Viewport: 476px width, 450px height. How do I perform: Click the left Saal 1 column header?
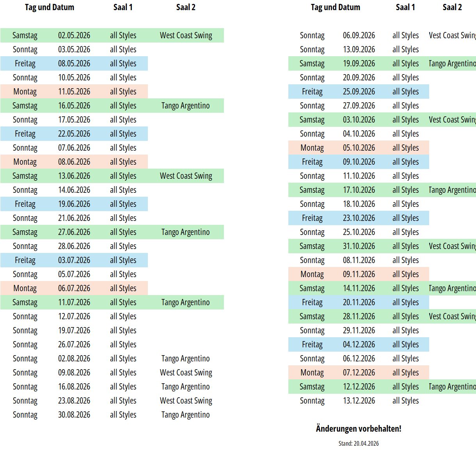[123, 7]
